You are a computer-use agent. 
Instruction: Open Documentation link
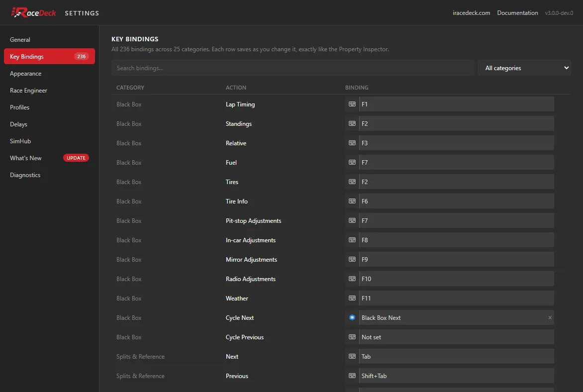(517, 12)
